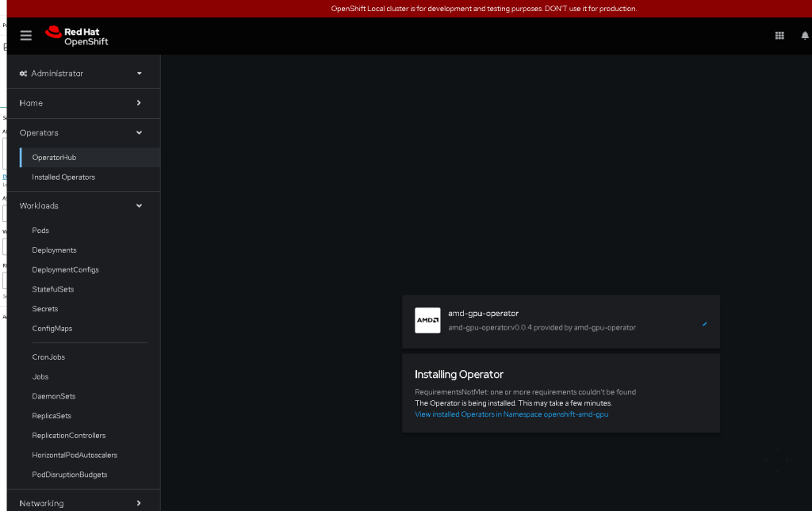
Task: Open the notifications bell
Action: pos(805,35)
